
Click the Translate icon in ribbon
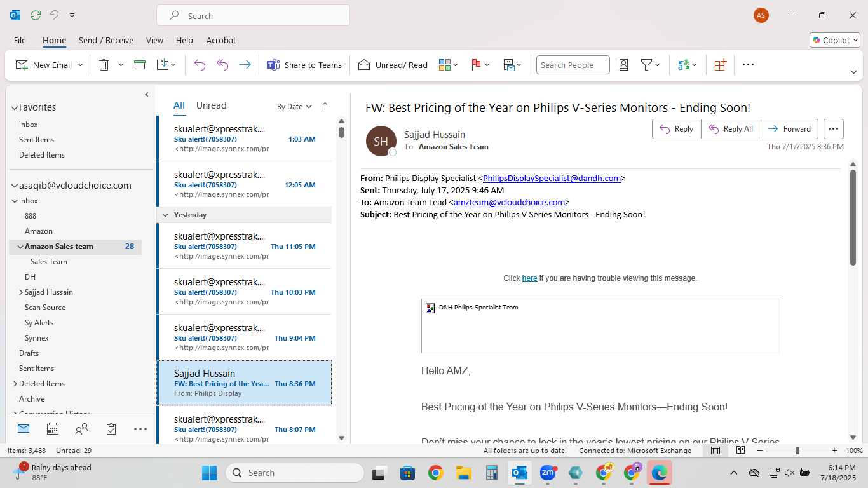point(684,65)
